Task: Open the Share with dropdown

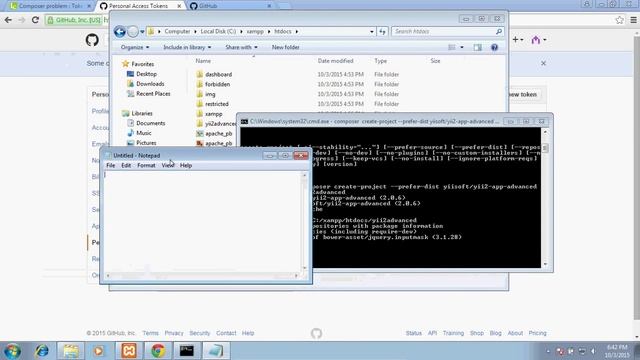Action: (x=241, y=47)
